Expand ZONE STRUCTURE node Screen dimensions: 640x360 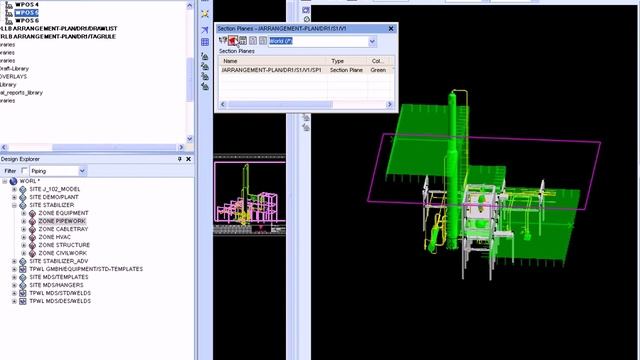pyautogui.click(x=24, y=245)
